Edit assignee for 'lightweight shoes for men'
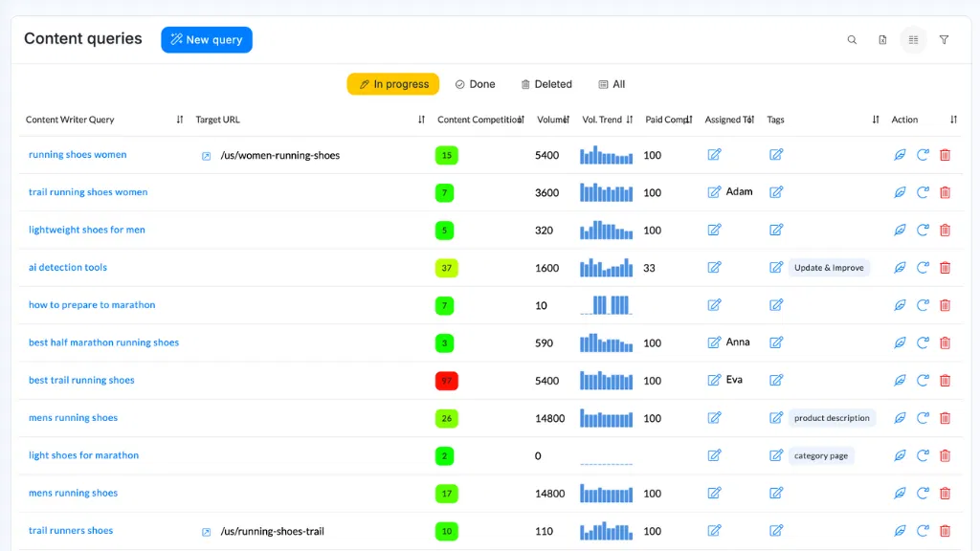The height and width of the screenshot is (551, 980). (x=714, y=230)
